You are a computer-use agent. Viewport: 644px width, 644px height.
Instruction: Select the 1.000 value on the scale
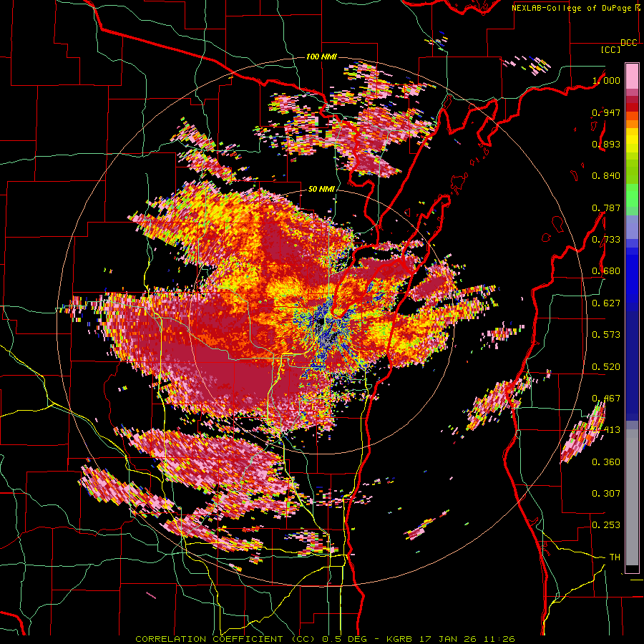coord(606,80)
